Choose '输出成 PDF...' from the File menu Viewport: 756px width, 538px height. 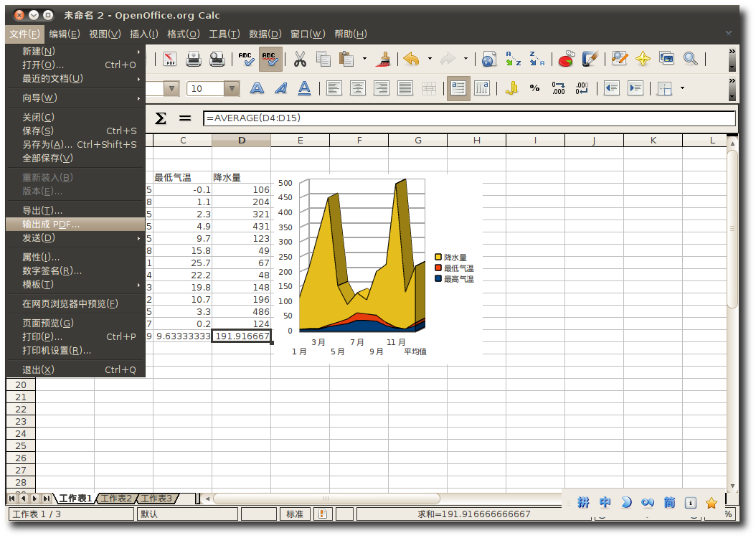tap(51, 225)
